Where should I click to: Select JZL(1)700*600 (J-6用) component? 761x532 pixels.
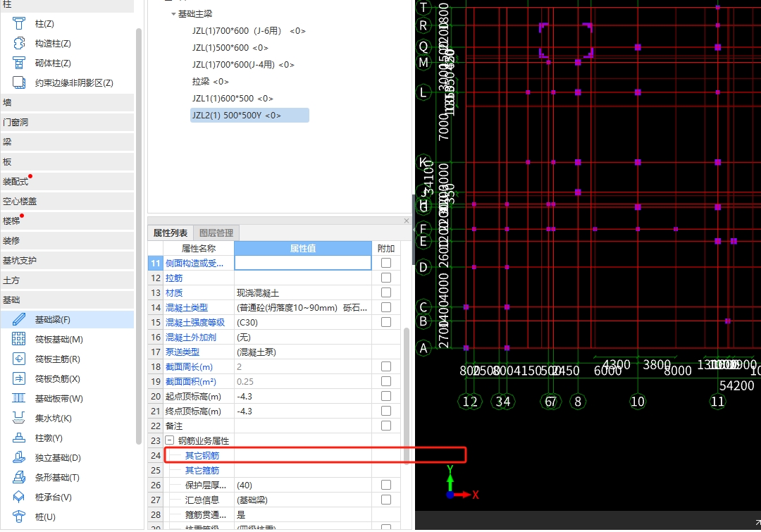tap(249, 30)
